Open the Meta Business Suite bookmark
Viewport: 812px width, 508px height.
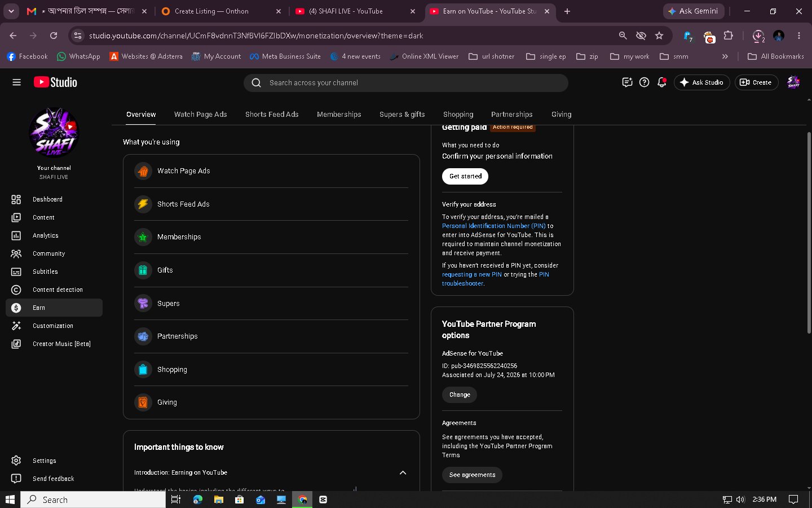click(285, 56)
